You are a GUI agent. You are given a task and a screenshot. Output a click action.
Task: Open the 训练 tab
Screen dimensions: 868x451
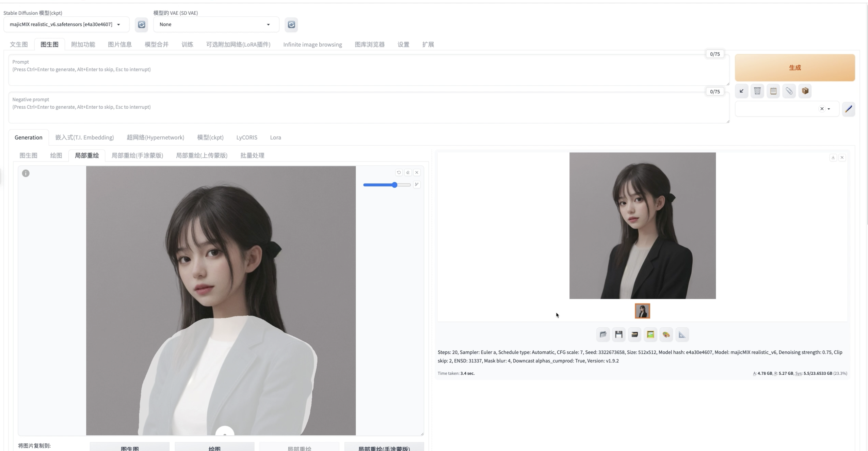tap(187, 44)
